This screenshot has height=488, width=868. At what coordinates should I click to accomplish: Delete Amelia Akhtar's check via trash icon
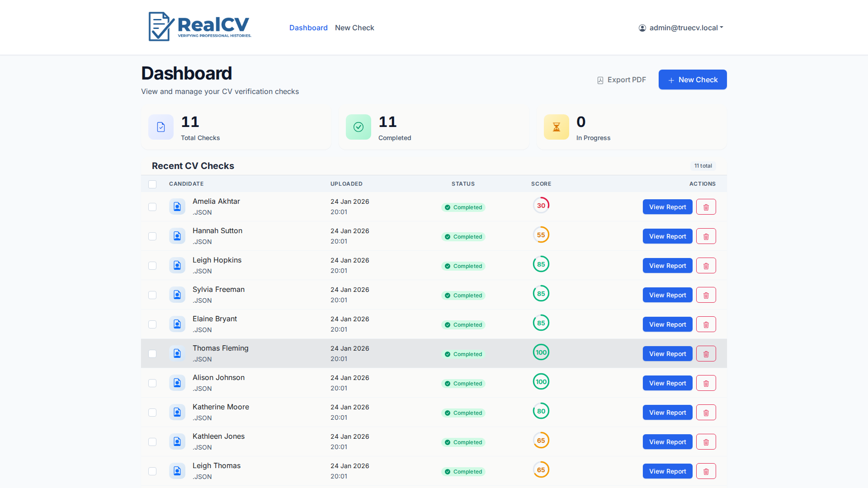click(706, 207)
